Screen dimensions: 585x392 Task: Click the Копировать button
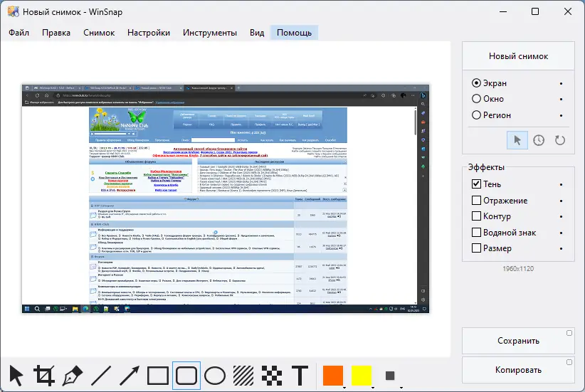518,370
